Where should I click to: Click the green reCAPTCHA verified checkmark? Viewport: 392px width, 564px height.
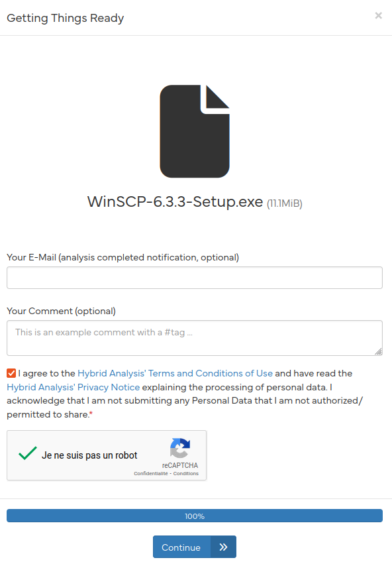pyautogui.click(x=28, y=453)
